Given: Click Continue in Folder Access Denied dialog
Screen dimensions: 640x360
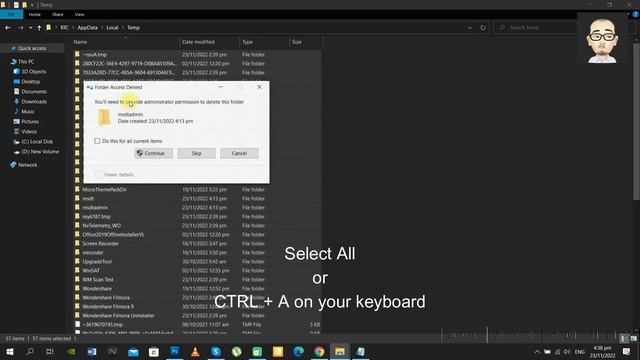Looking at the screenshot, I should coord(154,153).
